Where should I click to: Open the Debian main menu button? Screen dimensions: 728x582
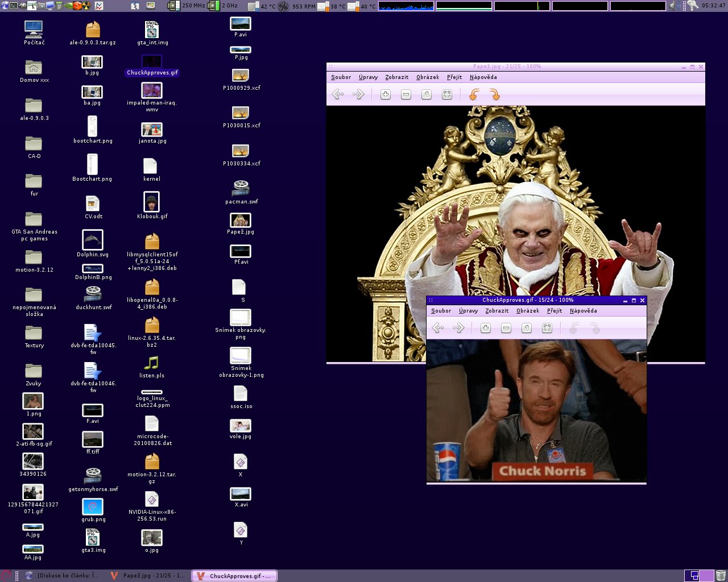click(x=6, y=576)
